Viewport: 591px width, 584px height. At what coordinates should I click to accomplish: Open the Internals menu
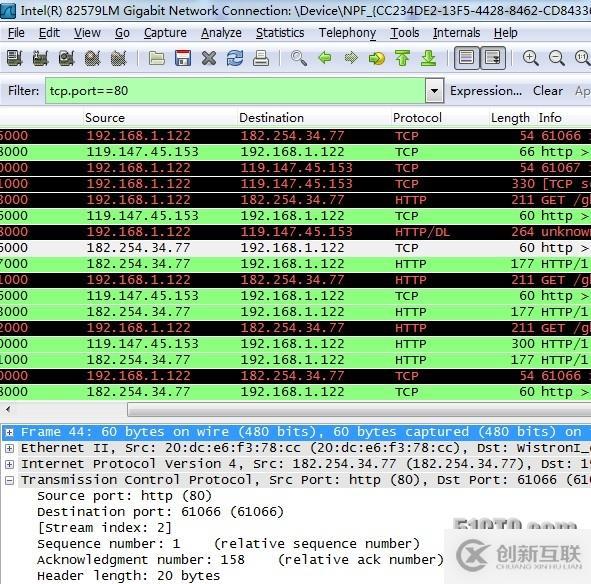[456, 33]
